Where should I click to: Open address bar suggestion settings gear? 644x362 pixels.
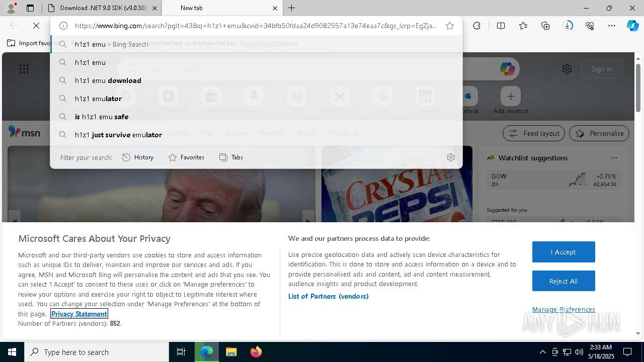pos(451,157)
